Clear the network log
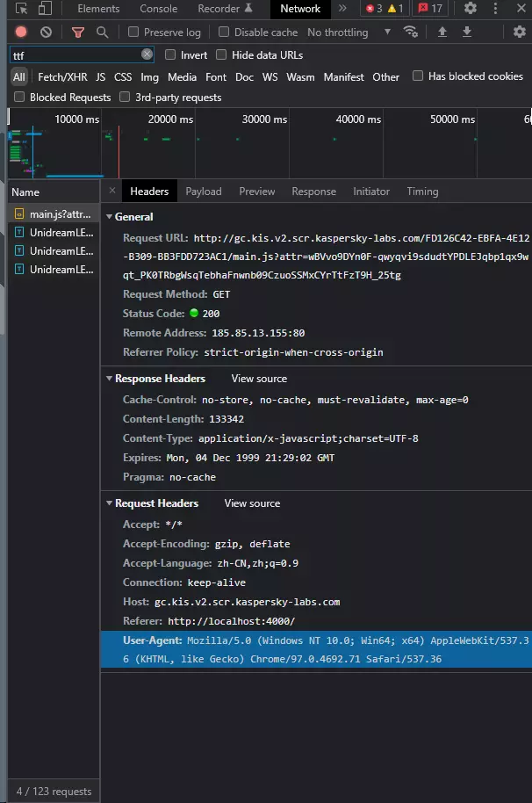 46,33
